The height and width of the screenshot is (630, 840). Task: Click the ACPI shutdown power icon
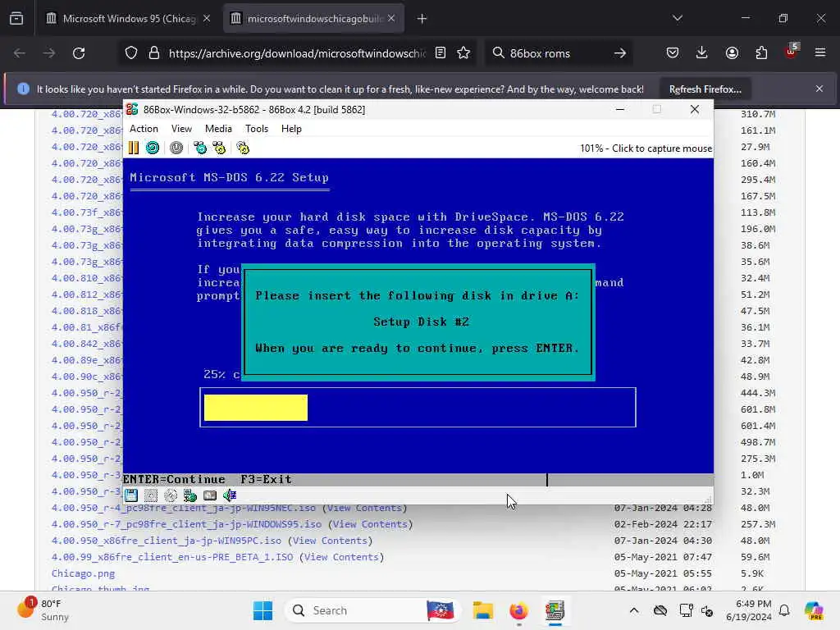tap(176, 148)
